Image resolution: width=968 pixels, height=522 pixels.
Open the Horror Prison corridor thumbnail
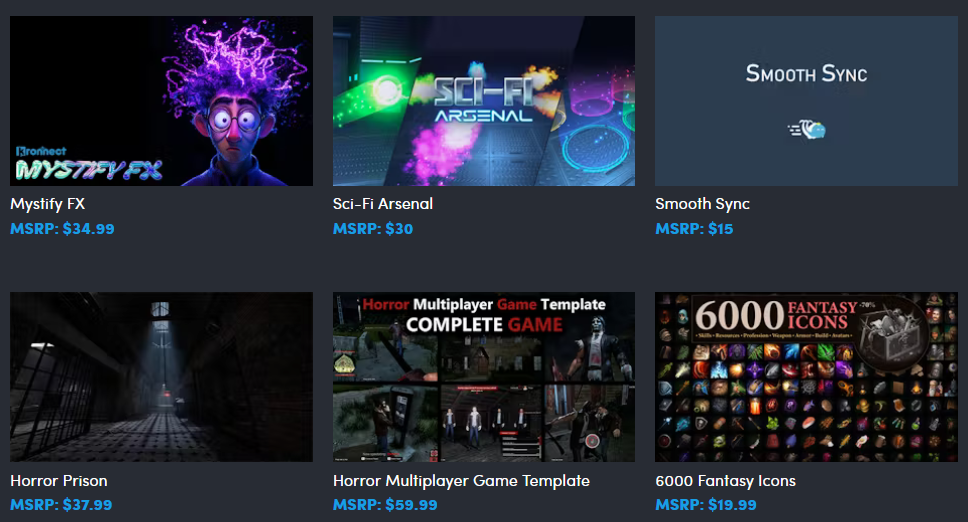click(161, 376)
